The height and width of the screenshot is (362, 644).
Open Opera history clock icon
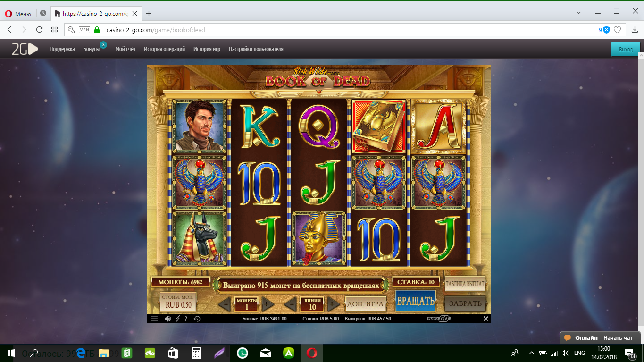pyautogui.click(x=43, y=14)
